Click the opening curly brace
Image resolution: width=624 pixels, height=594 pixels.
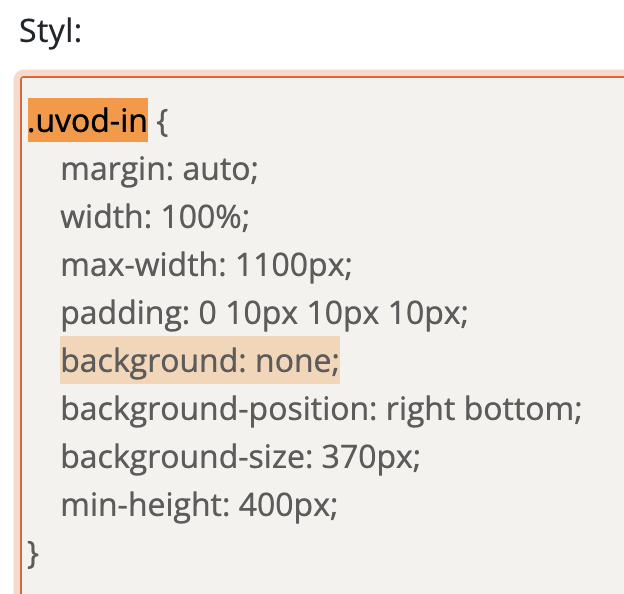pos(164,123)
